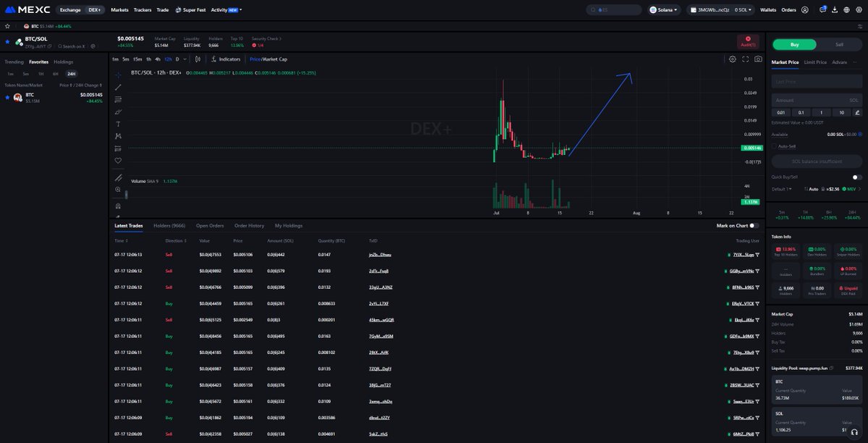The image size is (868, 443).
Task: Enter chart fullscreen mode
Action: pos(746,59)
